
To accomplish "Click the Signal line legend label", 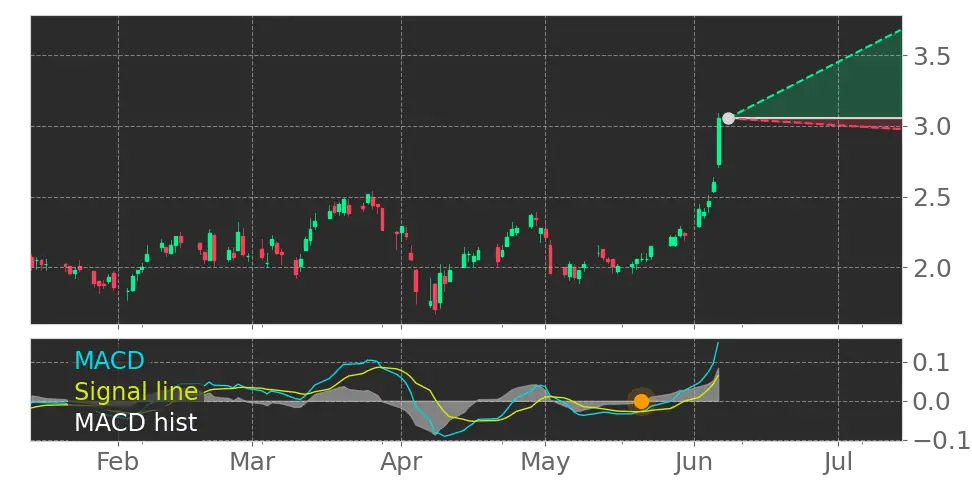I will pos(136,392).
